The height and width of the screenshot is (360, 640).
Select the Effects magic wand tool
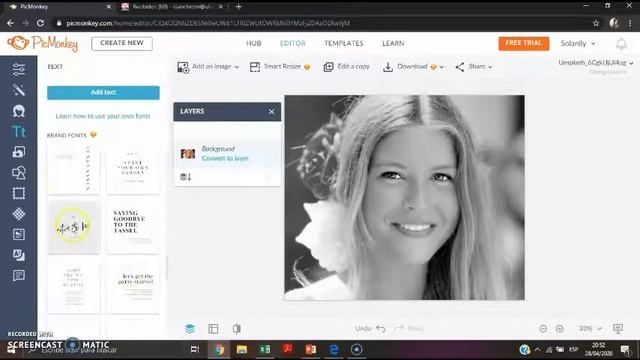coord(19,90)
